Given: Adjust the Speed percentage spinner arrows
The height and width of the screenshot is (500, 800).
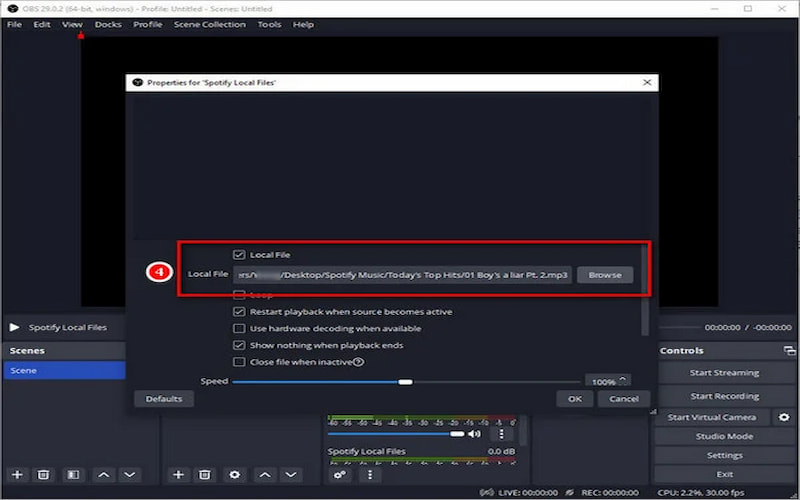Looking at the screenshot, I should coord(623,380).
